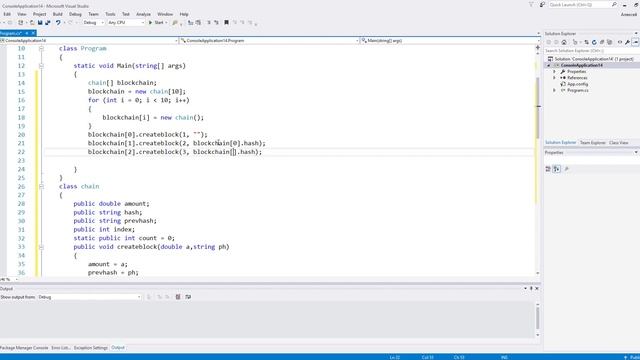Collapse the Main method code block
The image size is (640, 360).
[41, 66]
